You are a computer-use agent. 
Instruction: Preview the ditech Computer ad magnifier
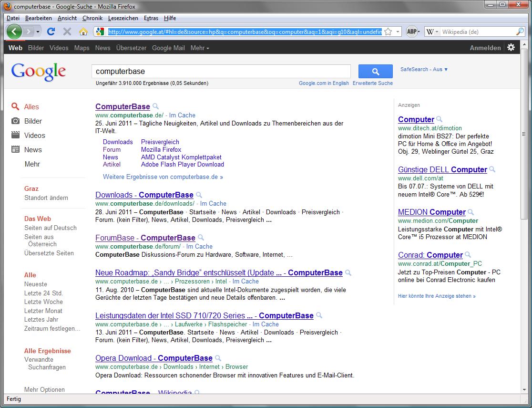[439, 119]
